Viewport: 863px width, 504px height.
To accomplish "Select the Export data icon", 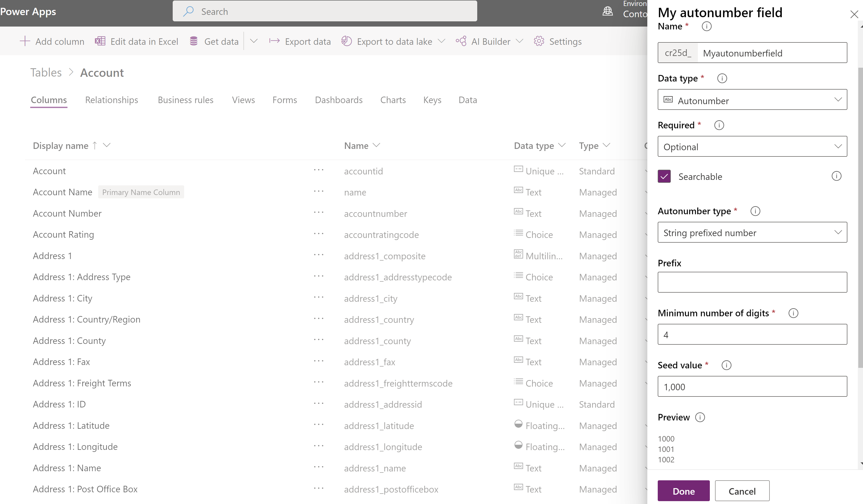I will point(274,41).
